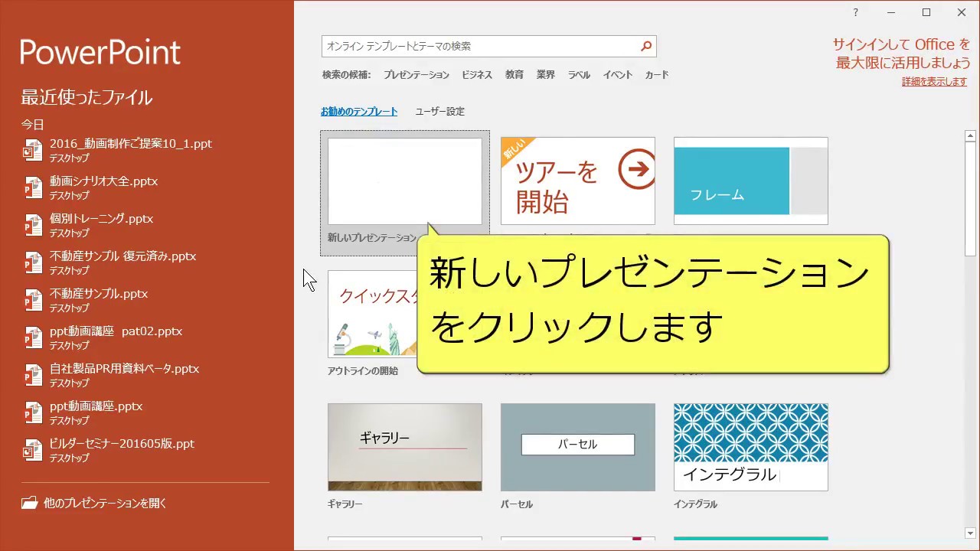Click the icon beside 不動産サンプル.pptx
Image resolution: width=980 pixels, height=551 pixels.
[x=32, y=300]
